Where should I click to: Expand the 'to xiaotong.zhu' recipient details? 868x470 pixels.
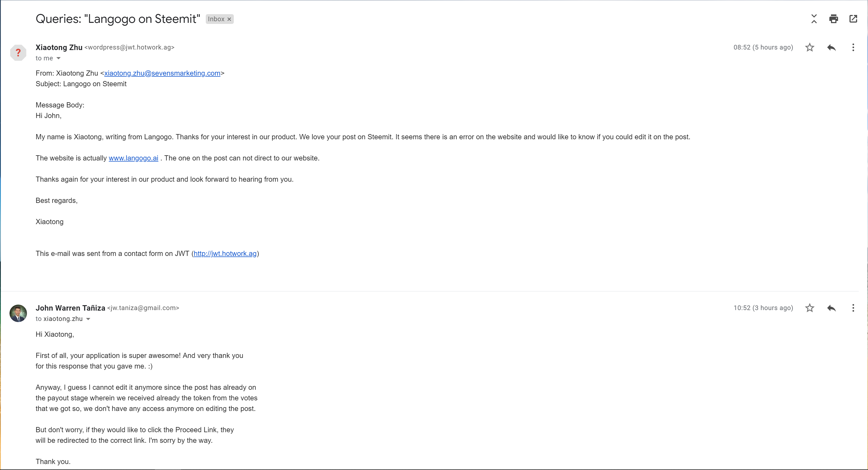click(88, 319)
